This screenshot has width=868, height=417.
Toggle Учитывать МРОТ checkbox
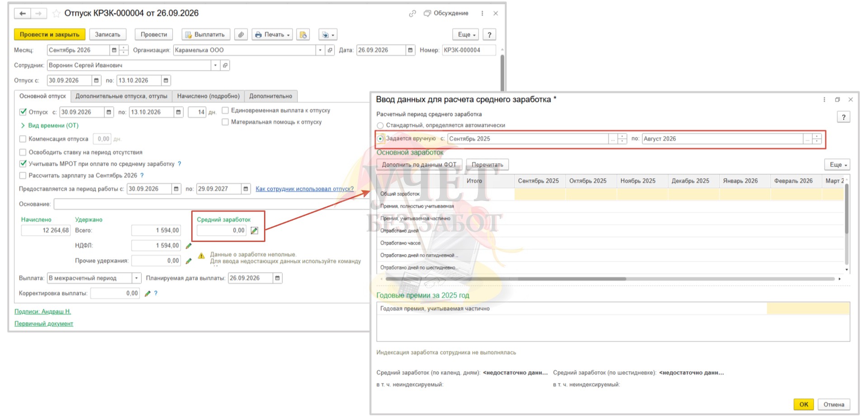click(23, 164)
